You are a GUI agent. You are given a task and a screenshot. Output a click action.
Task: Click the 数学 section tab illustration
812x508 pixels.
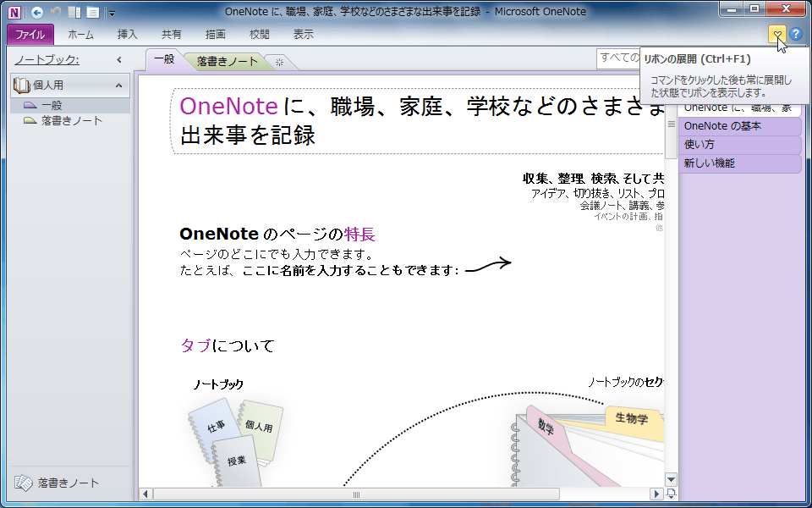coord(546,428)
